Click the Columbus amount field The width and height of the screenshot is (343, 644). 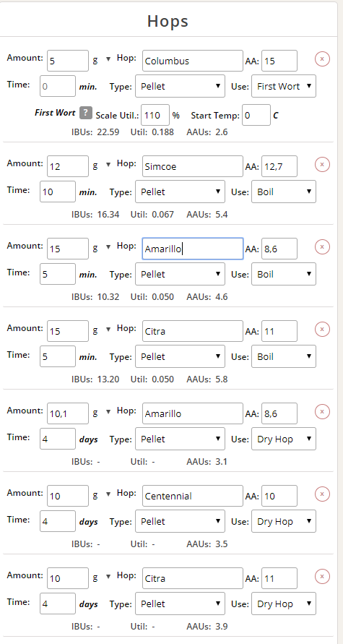pos(68,61)
